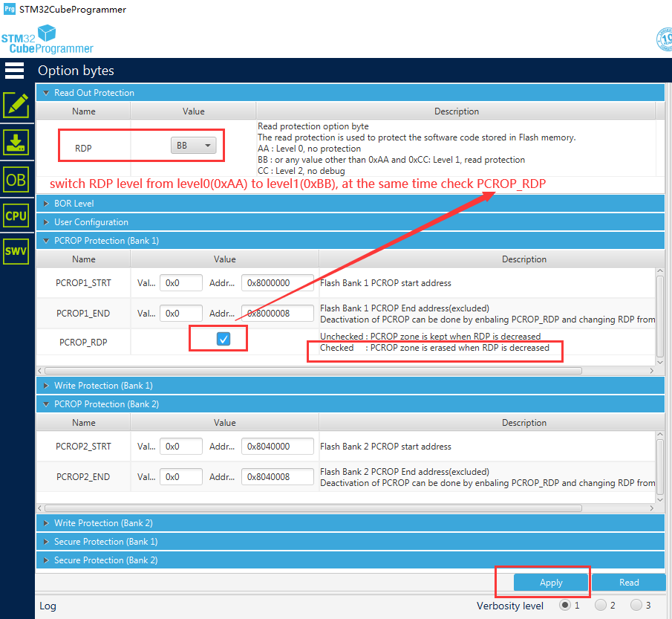Click the anniversary badge icon at top right
The width and height of the screenshot is (672, 619).
pos(665,39)
